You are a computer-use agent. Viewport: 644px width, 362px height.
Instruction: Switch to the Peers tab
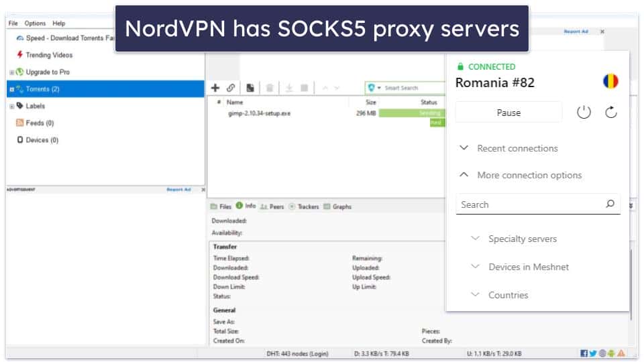tap(272, 206)
